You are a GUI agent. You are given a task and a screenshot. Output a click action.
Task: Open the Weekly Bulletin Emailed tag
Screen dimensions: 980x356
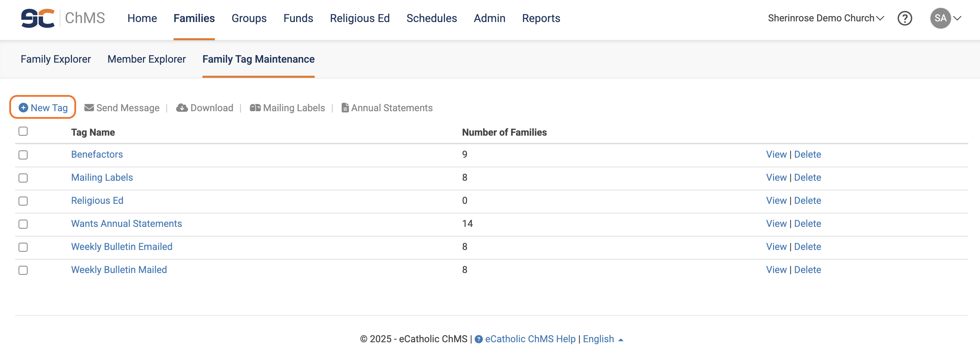tap(122, 247)
